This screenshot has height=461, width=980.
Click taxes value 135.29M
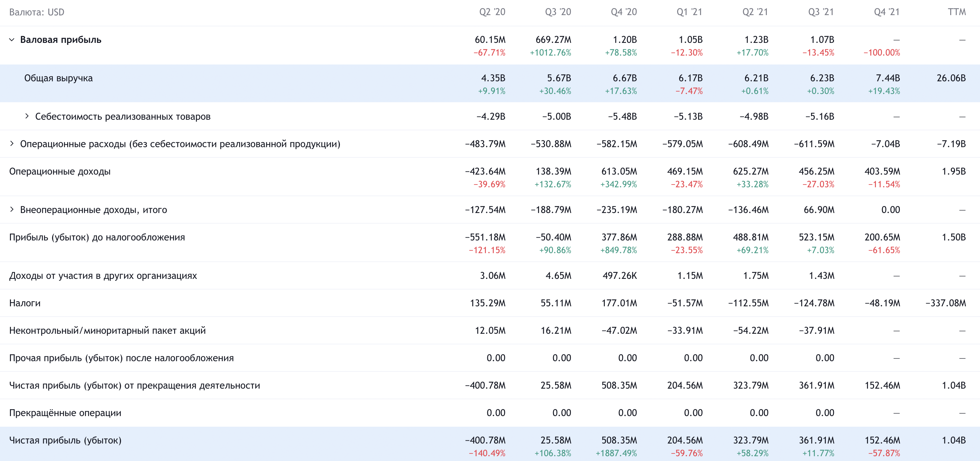[488, 303]
